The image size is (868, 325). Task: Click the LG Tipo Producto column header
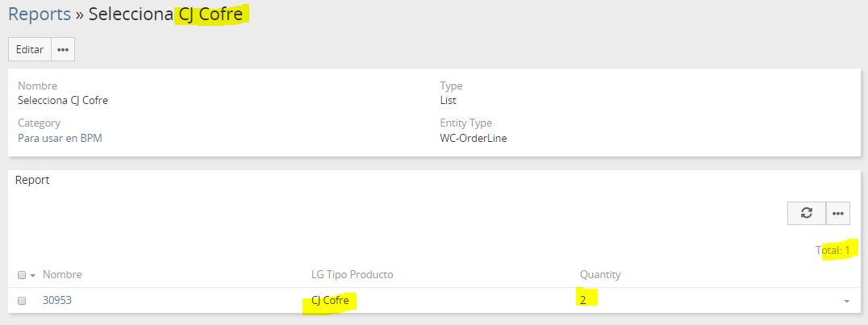pos(352,275)
